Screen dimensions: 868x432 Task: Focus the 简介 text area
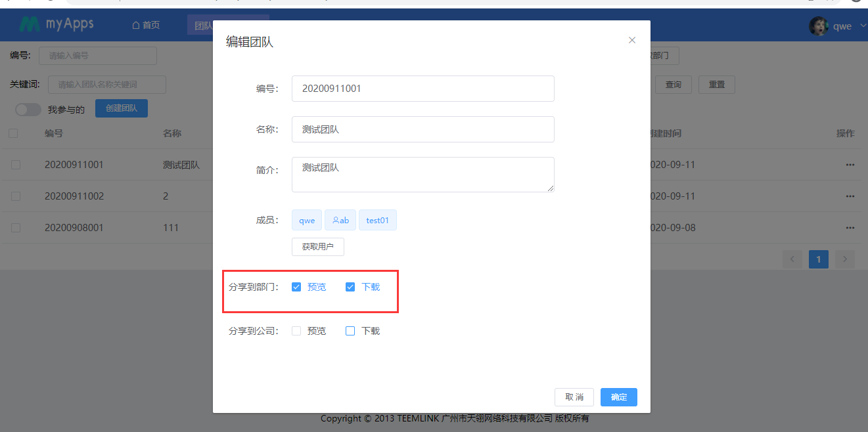[423, 174]
